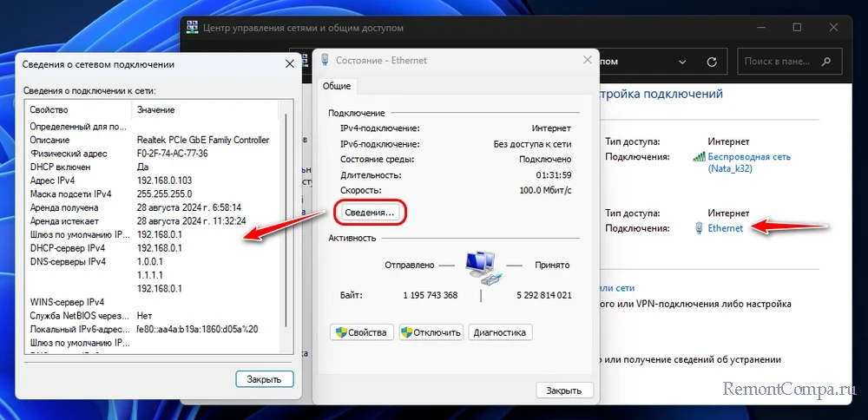Open the Беспроводная сеть (Nata_k32) link

coord(750,162)
